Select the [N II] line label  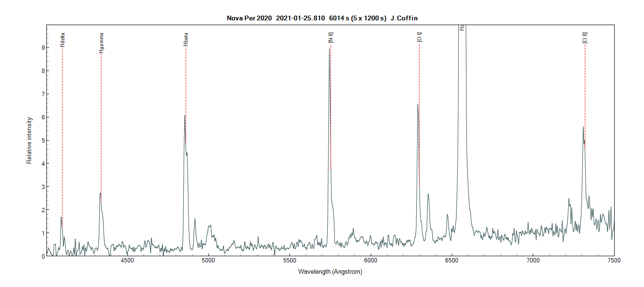[331, 38]
